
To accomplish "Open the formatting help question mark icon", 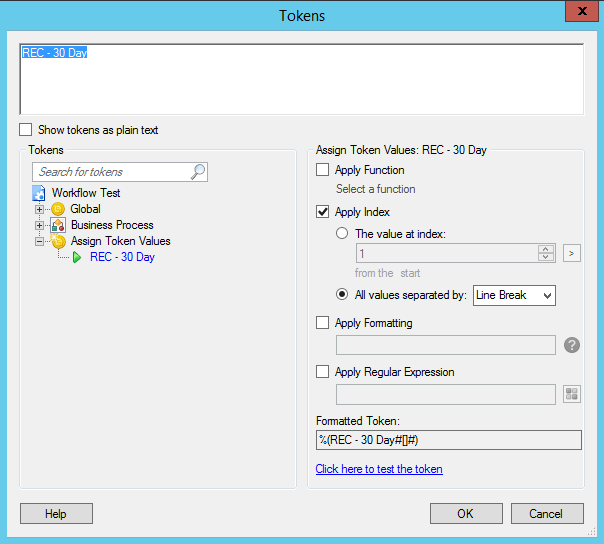I will (x=572, y=345).
